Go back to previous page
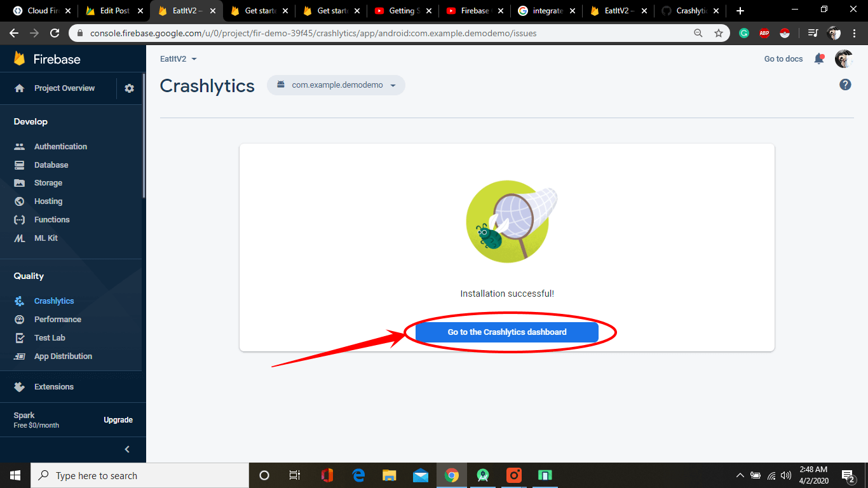The image size is (868, 488). (14, 33)
